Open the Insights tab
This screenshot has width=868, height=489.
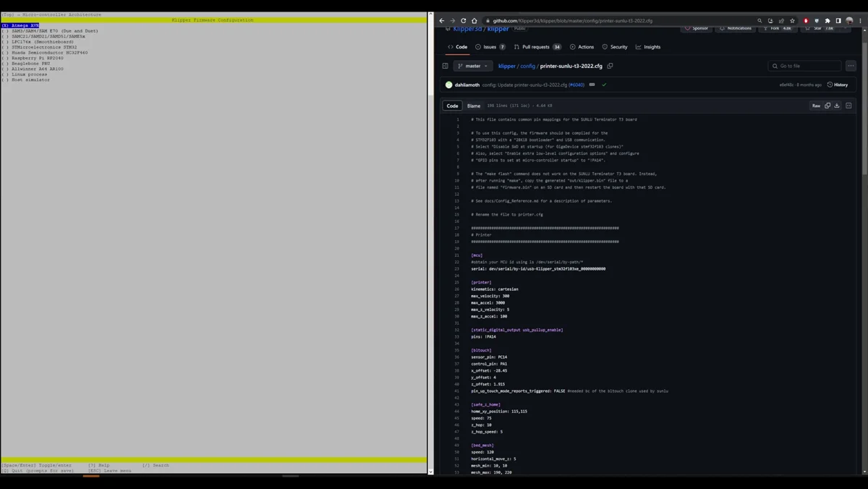648,47
